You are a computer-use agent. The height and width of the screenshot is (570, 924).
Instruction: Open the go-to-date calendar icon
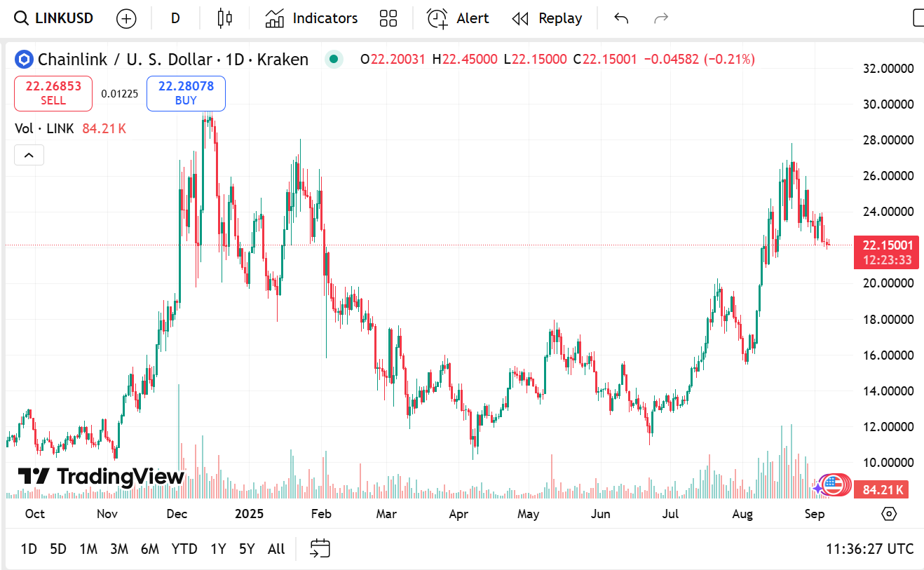coord(320,549)
